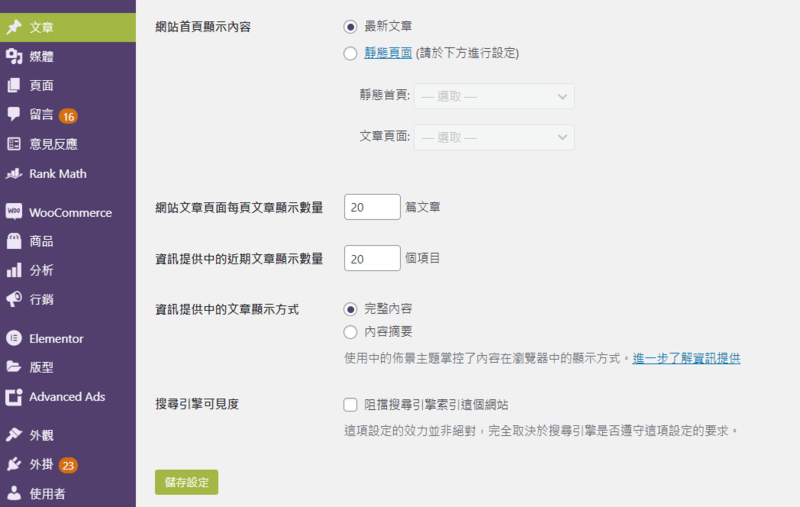The image size is (800, 507).
Task: Choose the 靜態頁面 radio option
Action: click(350, 53)
